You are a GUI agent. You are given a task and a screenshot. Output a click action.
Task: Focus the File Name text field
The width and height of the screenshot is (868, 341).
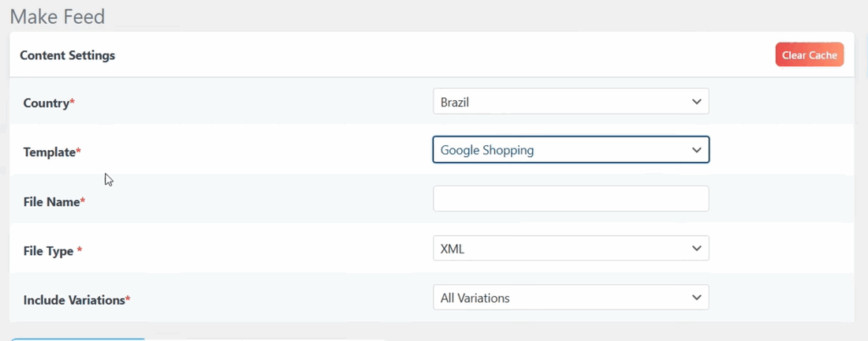(x=570, y=199)
